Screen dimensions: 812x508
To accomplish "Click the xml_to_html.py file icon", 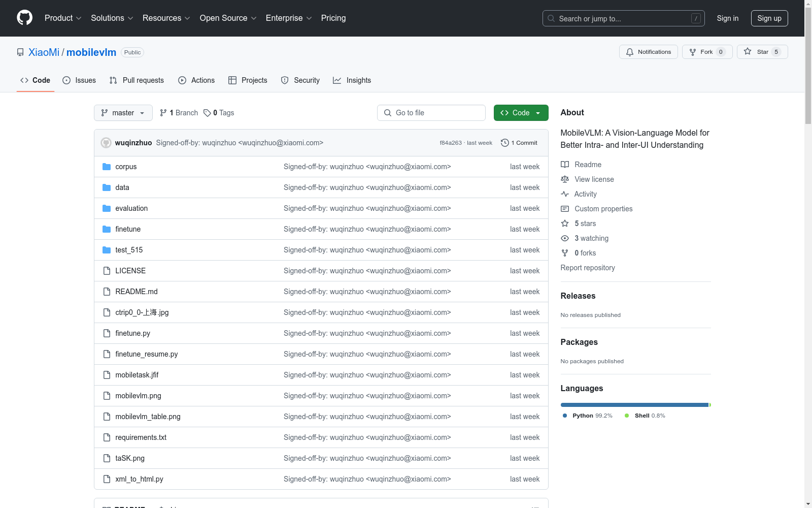I will tap(107, 479).
